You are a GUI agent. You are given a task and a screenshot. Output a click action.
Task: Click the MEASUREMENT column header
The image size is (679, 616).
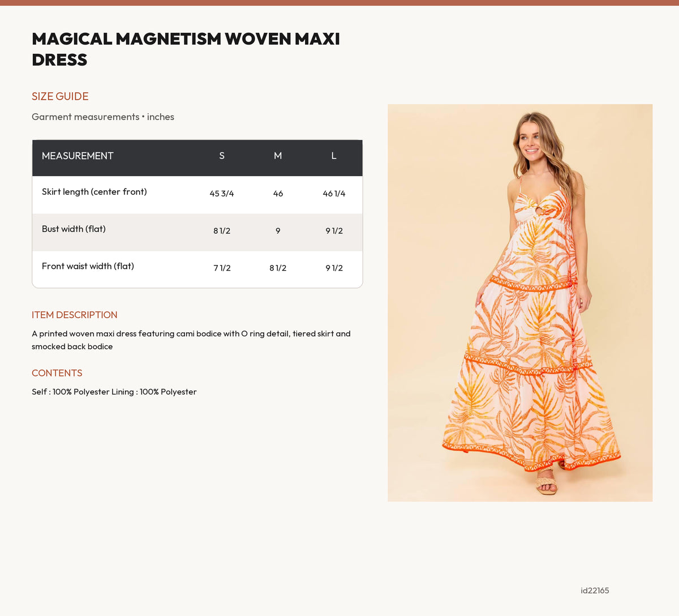tap(78, 156)
